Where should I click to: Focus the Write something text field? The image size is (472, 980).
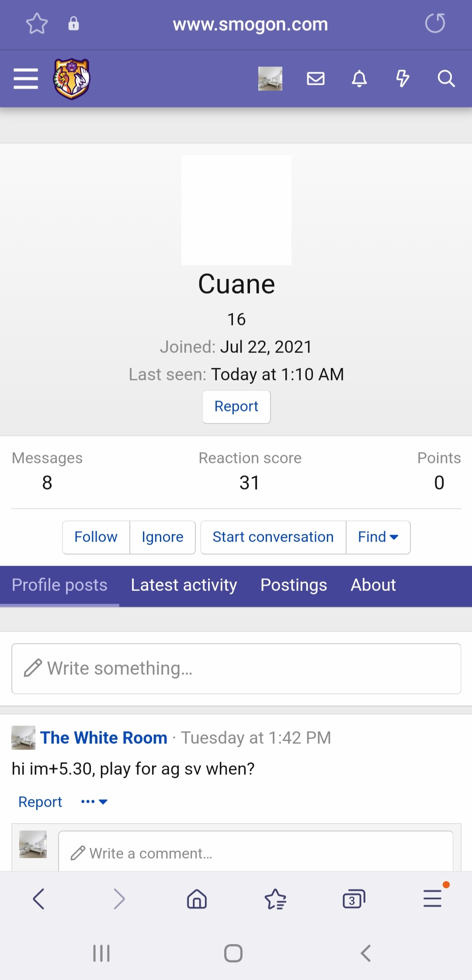236,669
